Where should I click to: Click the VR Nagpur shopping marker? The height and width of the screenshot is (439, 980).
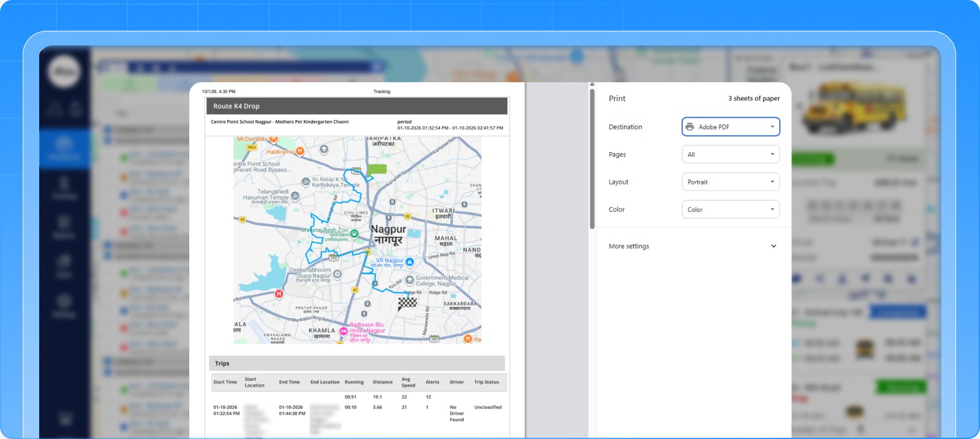[x=410, y=262]
